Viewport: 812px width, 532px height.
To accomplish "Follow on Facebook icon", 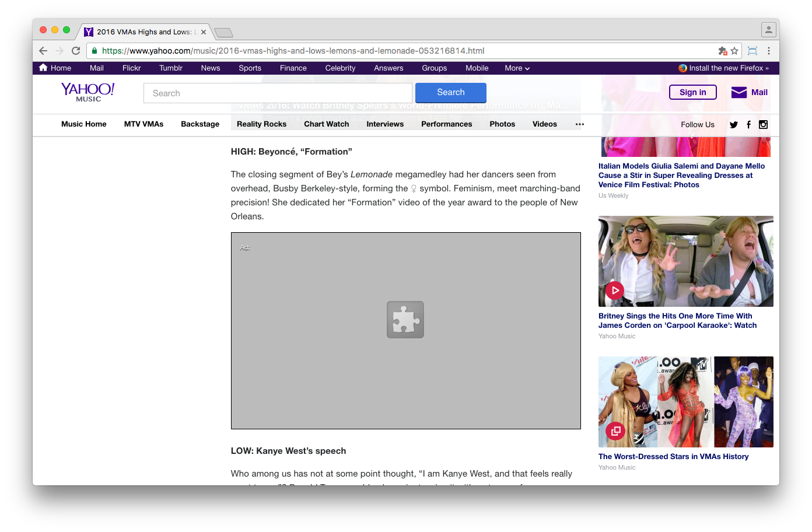I will [748, 124].
